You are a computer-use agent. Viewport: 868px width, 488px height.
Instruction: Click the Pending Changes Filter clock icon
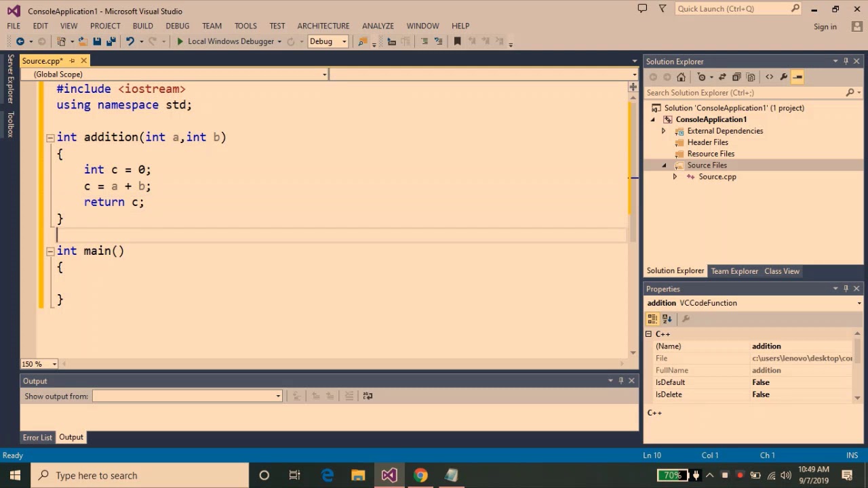[x=702, y=77]
